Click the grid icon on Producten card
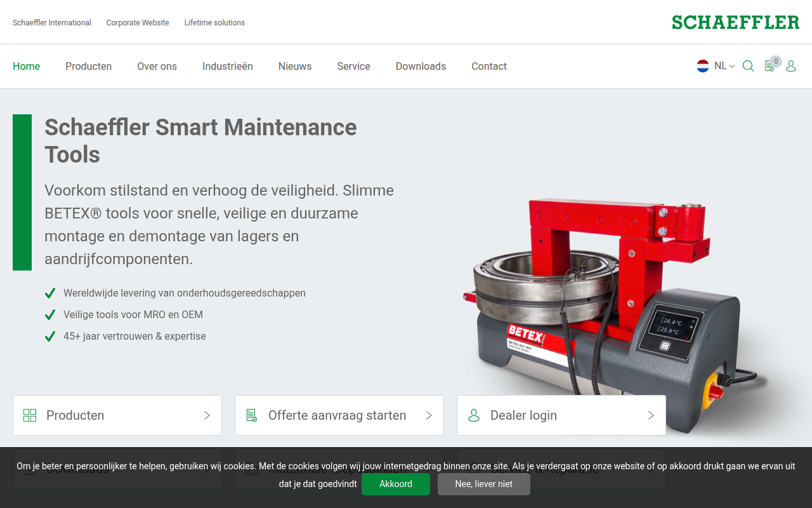 point(30,415)
